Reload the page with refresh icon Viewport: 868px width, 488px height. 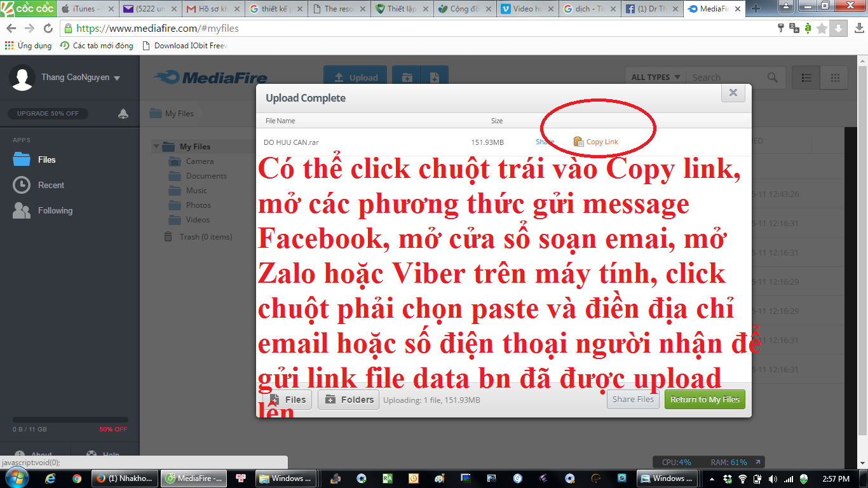[48, 29]
